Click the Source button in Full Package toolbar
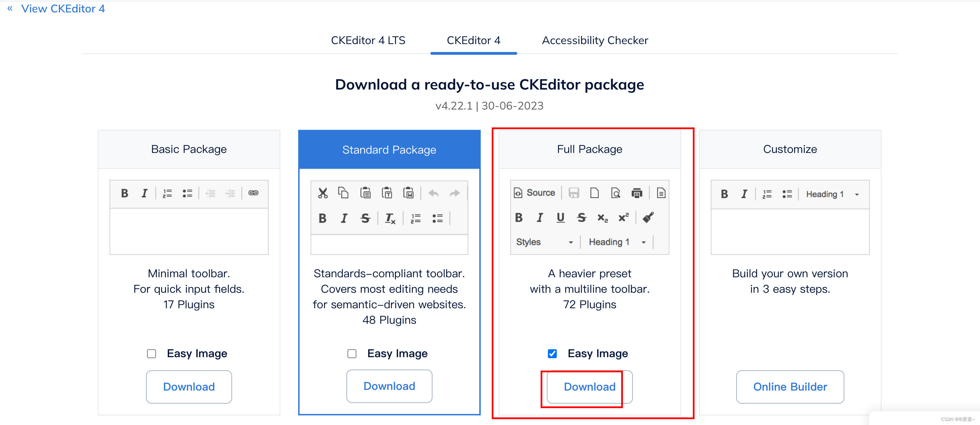Screen dimensions: 980x425 click(x=535, y=193)
